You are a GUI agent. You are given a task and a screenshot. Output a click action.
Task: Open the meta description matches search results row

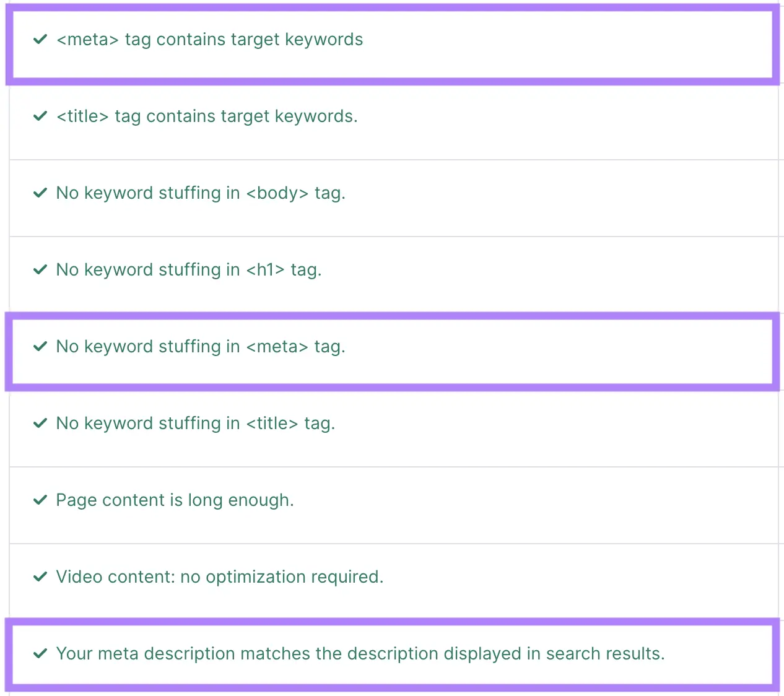359,653
